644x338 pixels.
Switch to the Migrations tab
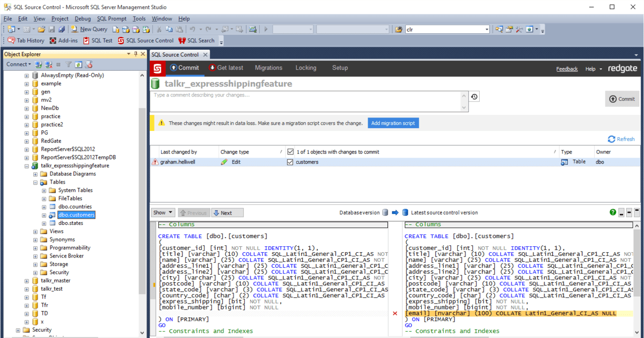point(268,68)
